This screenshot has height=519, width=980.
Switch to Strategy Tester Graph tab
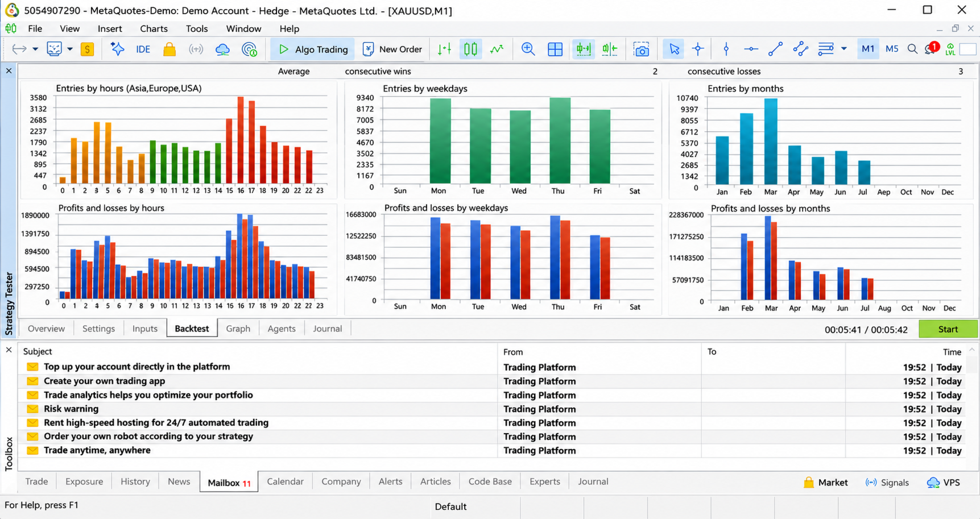(238, 329)
